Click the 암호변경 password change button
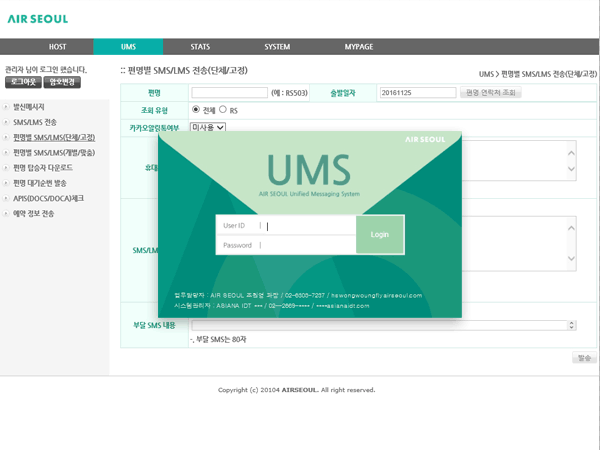600x450 pixels. click(62, 82)
